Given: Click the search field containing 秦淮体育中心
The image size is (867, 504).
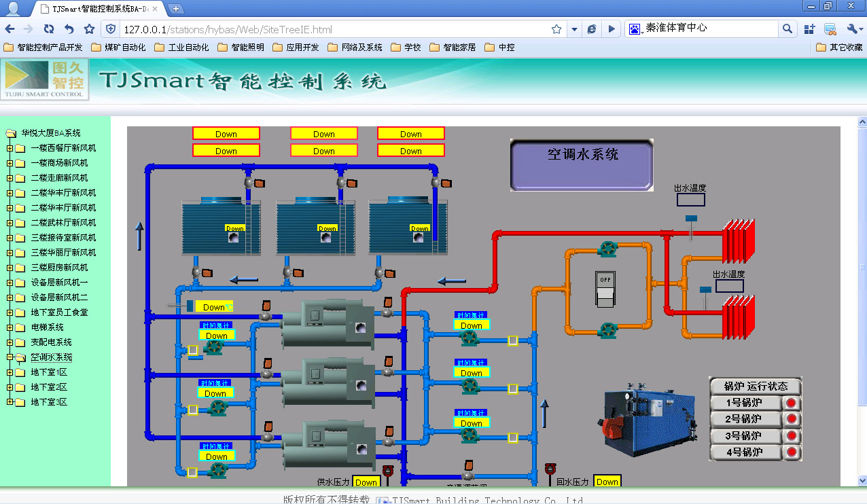Looking at the screenshot, I should coord(707,29).
